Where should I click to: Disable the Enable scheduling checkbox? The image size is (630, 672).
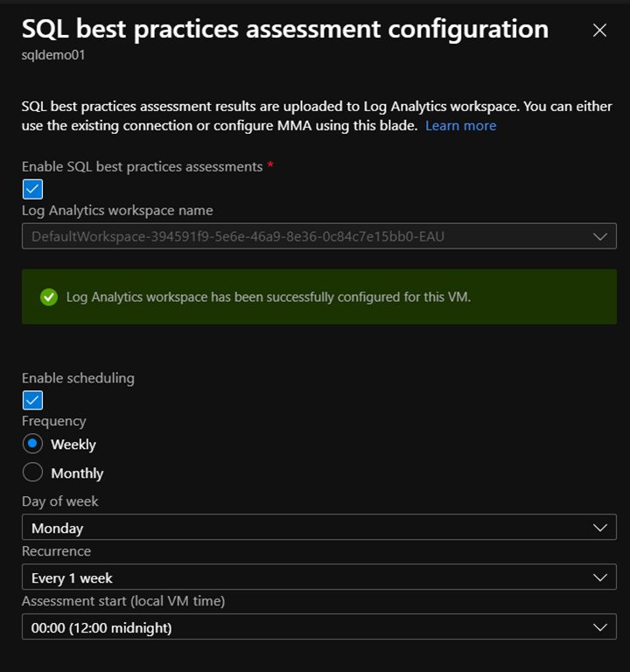[32, 400]
